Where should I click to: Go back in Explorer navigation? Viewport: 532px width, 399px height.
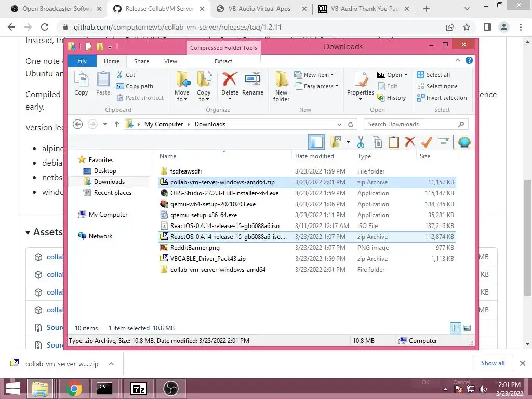coord(78,124)
